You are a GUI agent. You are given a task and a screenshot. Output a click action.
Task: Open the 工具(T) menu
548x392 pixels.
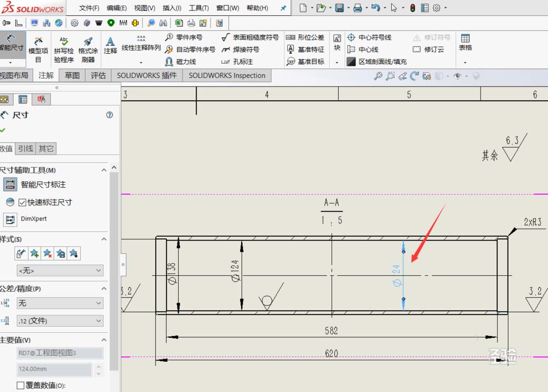pos(199,8)
